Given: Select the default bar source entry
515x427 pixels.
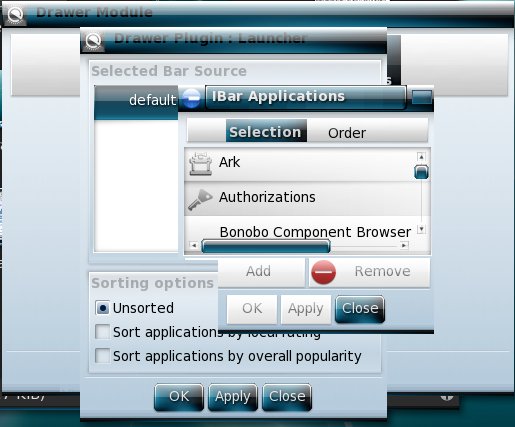Looking at the screenshot, I should (136, 100).
